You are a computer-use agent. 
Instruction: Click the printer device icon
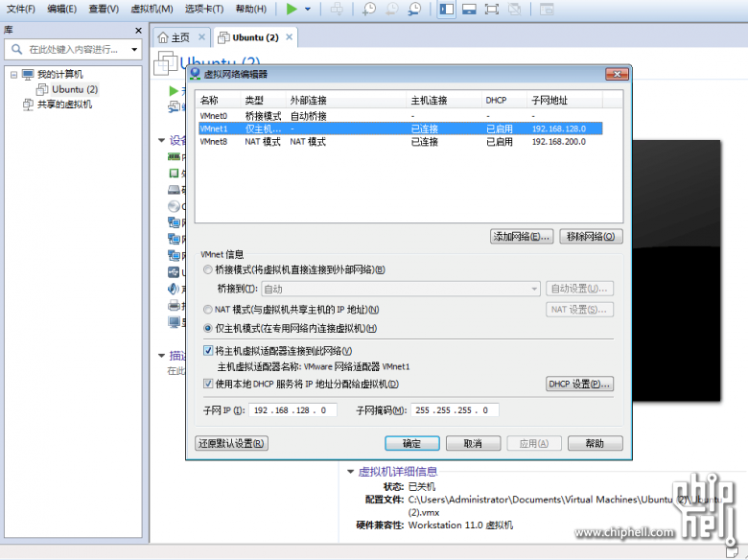(x=174, y=305)
